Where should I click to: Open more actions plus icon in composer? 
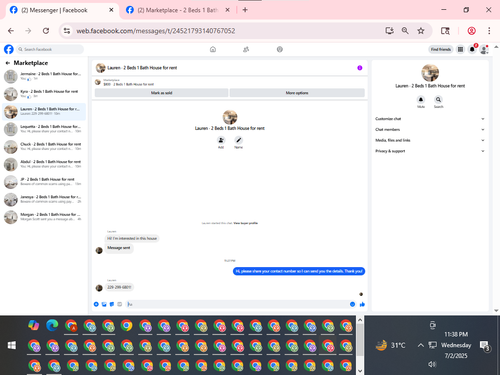tap(96, 304)
